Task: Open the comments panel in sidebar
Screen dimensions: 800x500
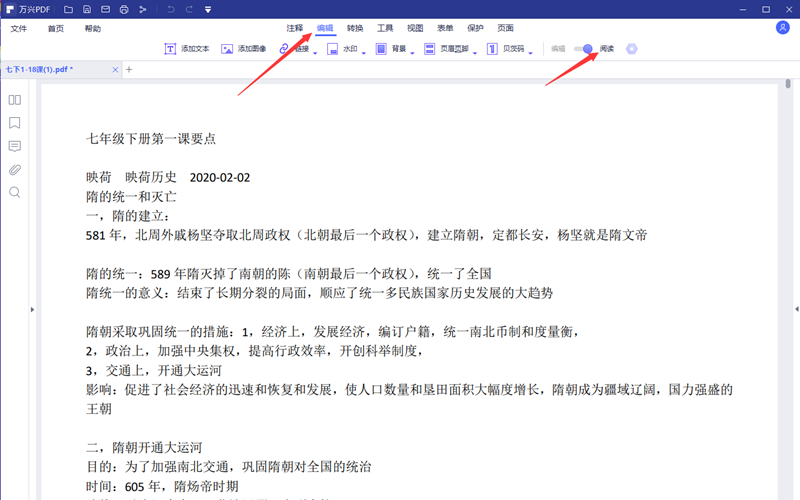Action: pyautogui.click(x=15, y=146)
